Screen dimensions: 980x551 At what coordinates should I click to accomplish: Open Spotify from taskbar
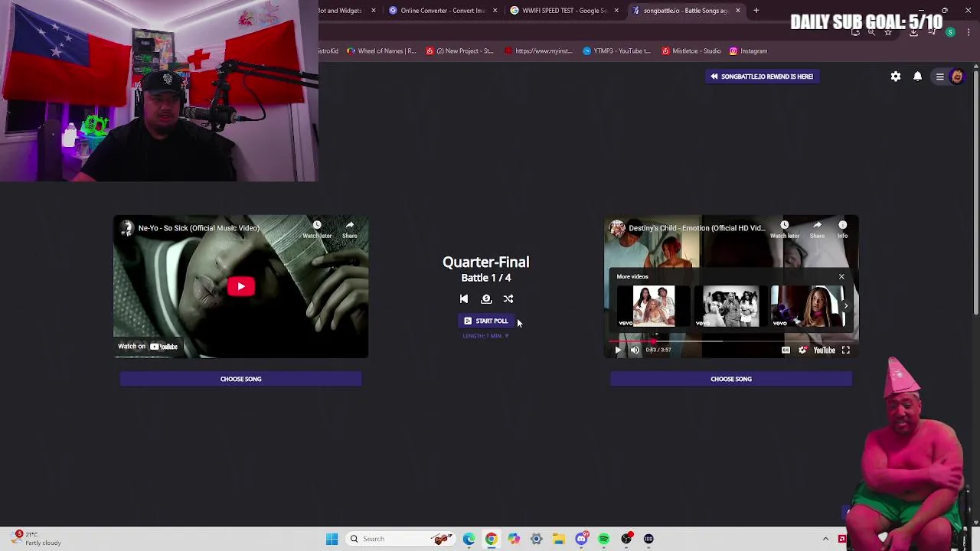point(604,539)
